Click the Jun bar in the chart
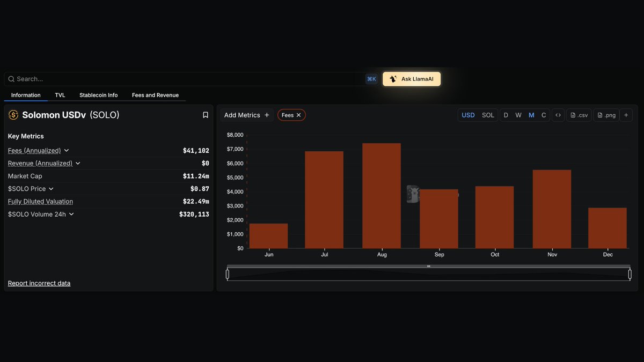 pos(268,236)
